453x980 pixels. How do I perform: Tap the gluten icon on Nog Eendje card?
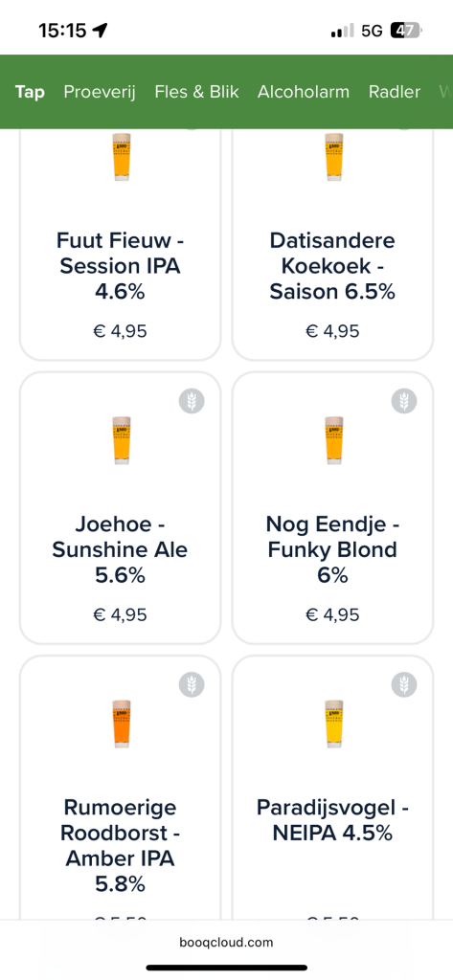pyautogui.click(x=404, y=401)
